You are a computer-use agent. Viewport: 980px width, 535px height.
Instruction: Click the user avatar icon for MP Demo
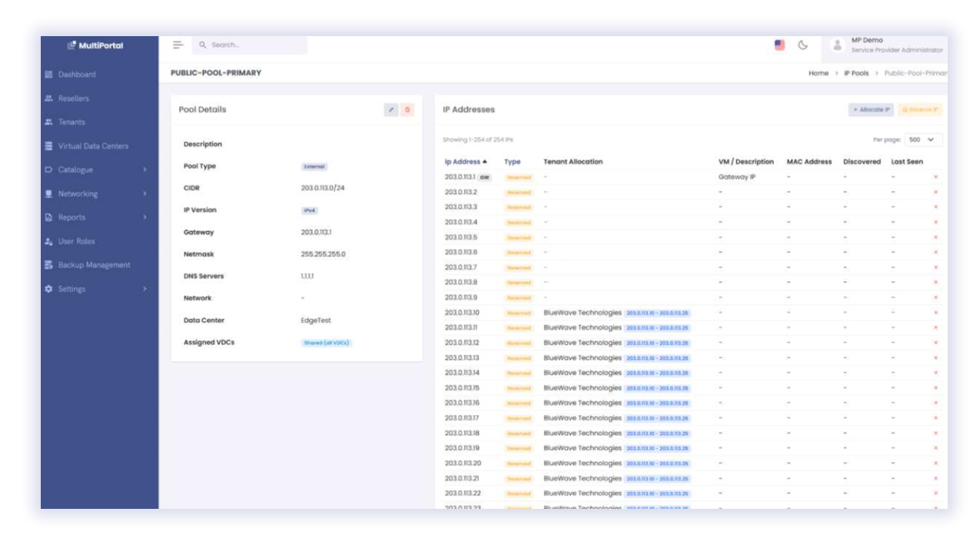click(x=838, y=45)
